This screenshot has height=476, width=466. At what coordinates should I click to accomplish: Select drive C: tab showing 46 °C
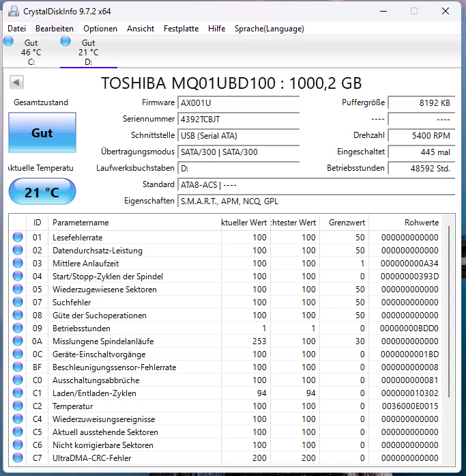(31, 52)
